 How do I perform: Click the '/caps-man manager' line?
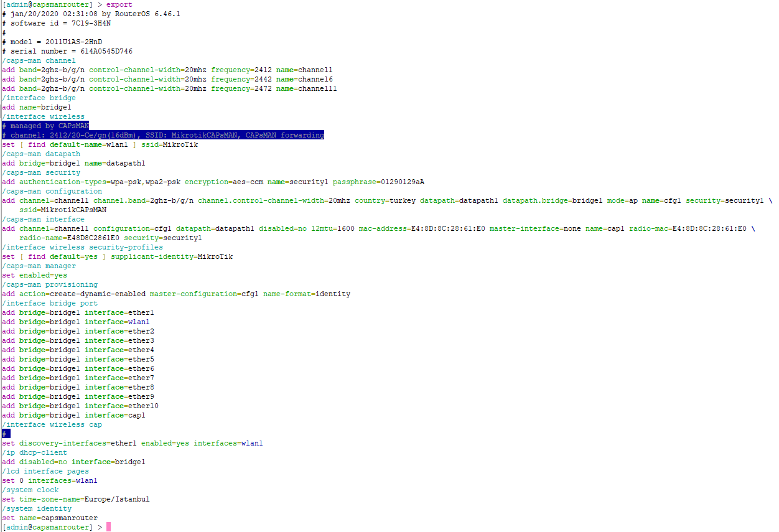click(39, 266)
